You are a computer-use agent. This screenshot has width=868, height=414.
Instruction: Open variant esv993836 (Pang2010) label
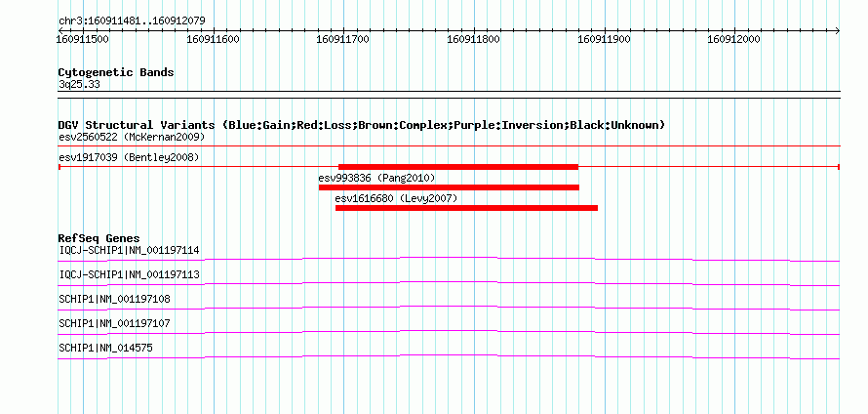coord(377,178)
